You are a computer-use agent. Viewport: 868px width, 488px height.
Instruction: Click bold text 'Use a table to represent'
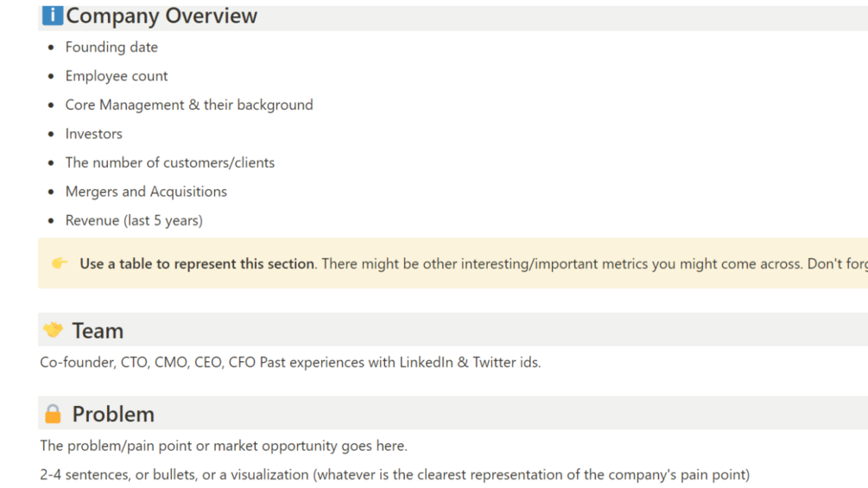pyautogui.click(x=197, y=263)
